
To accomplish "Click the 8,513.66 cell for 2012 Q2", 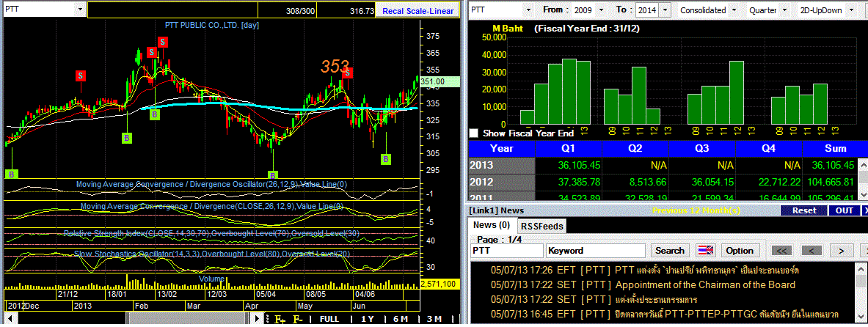I will tap(635, 182).
